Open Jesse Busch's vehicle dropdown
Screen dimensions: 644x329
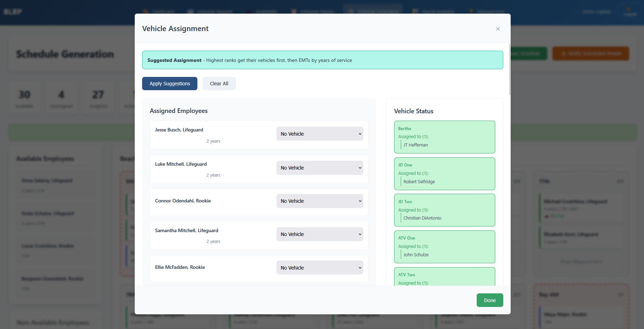tap(320, 134)
